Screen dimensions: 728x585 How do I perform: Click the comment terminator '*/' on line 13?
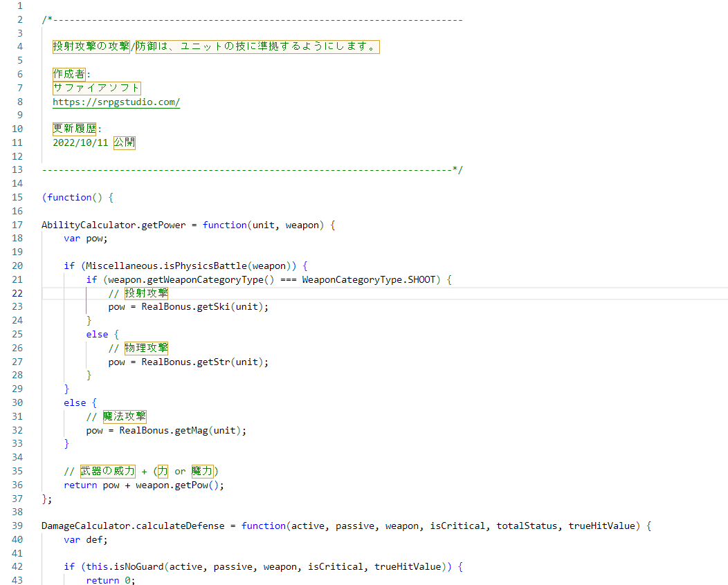(x=458, y=170)
